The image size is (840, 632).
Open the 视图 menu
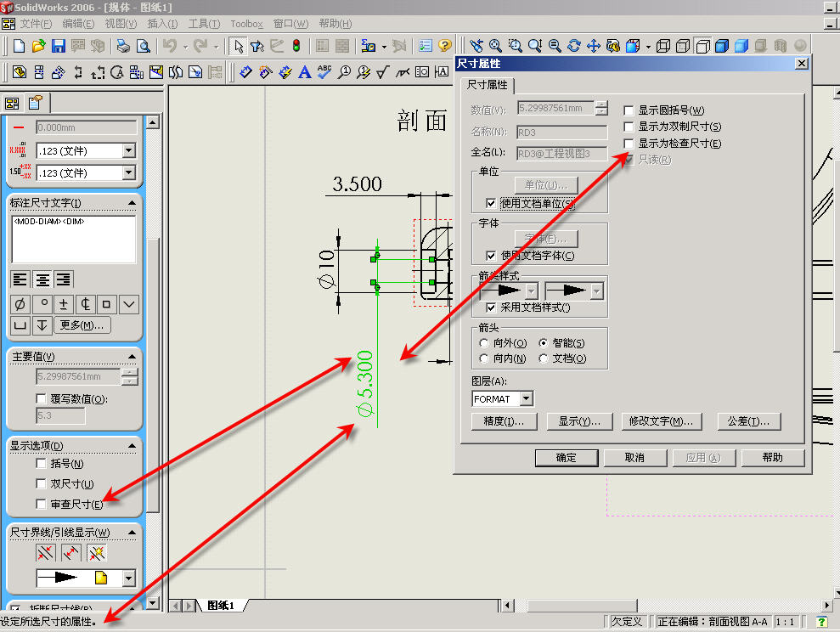pos(121,24)
